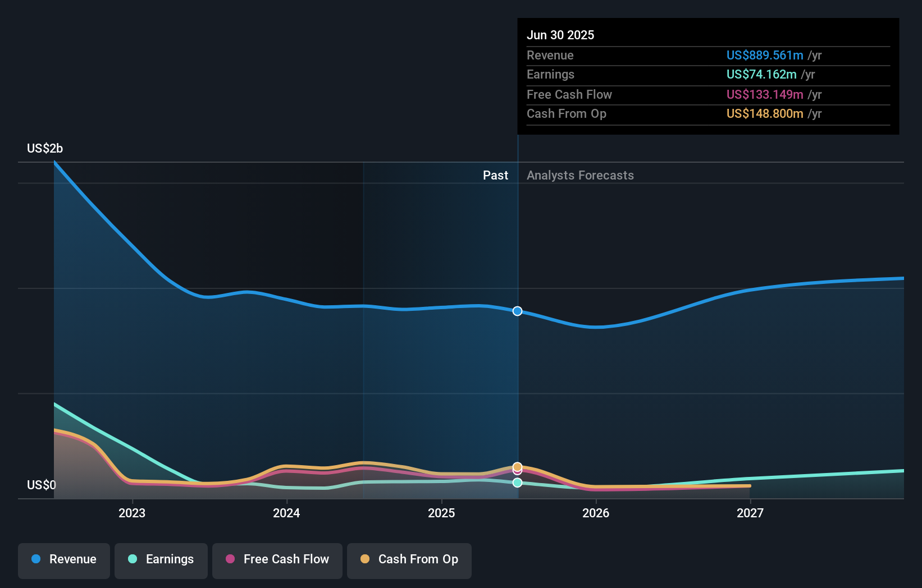Toggle the Free Cash Flow legend item
Viewport: 922px width, 588px height.
pyautogui.click(x=277, y=560)
